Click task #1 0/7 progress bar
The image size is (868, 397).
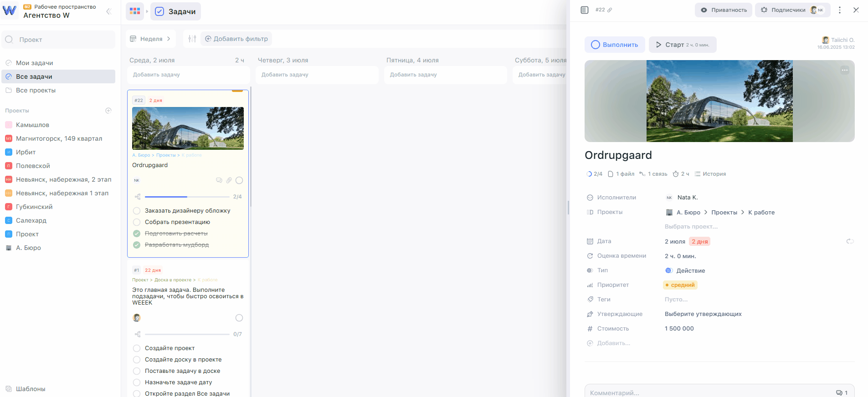click(x=187, y=334)
